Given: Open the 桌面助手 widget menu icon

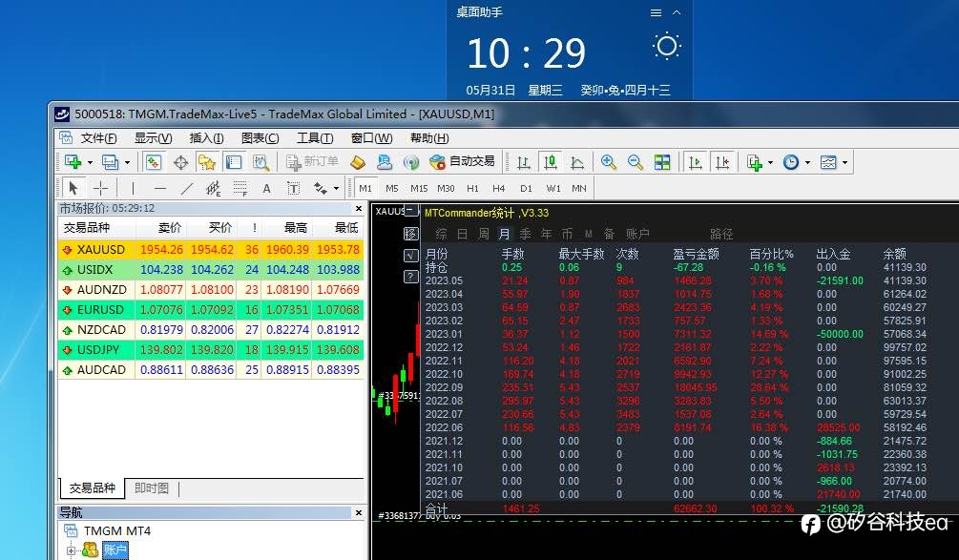Looking at the screenshot, I should tap(656, 12).
